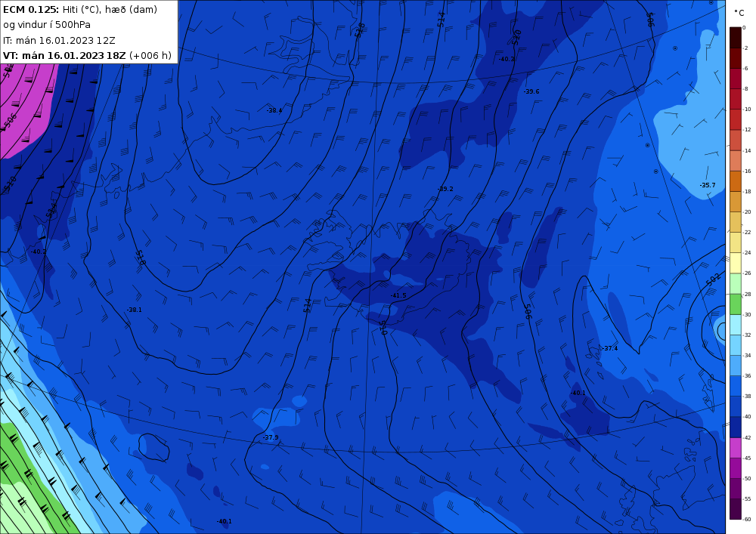756x534 pixels.
Task: Click the -50 label on the legend
Action: [x=746, y=479]
